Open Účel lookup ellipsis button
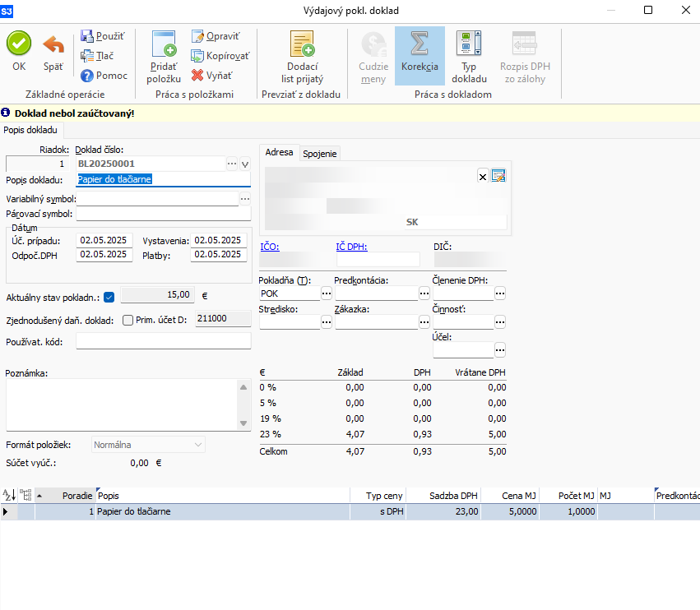Image resolution: width=700 pixels, height=610 pixels. pos(500,350)
